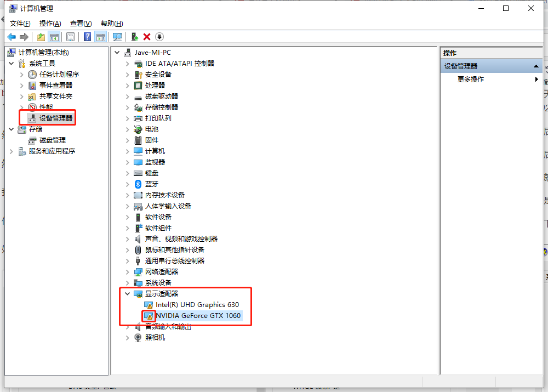Screen dimensions: 548x392
Task: Toggle the show/hide console tree icon
Action: click(54, 37)
